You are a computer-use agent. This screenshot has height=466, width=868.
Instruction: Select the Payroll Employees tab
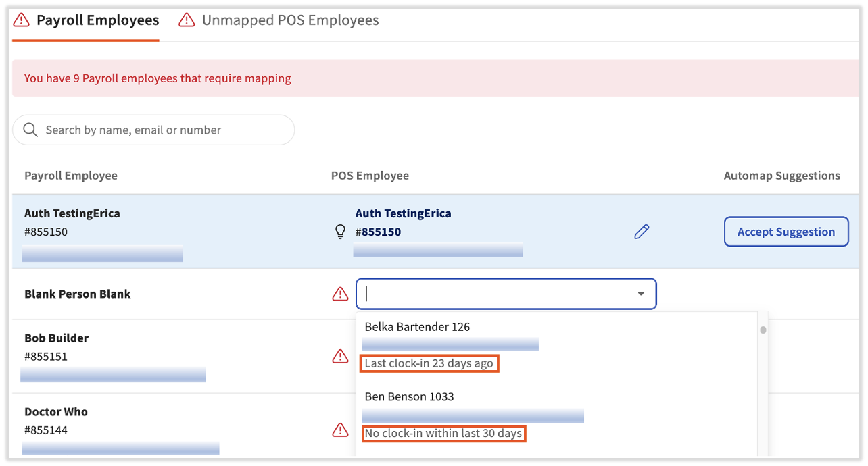click(x=97, y=20)
